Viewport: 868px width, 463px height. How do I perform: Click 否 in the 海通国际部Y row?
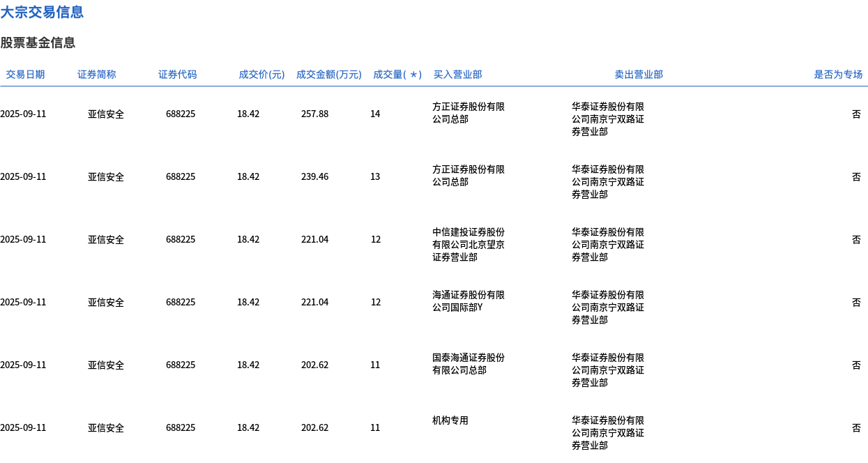(856, 302)
